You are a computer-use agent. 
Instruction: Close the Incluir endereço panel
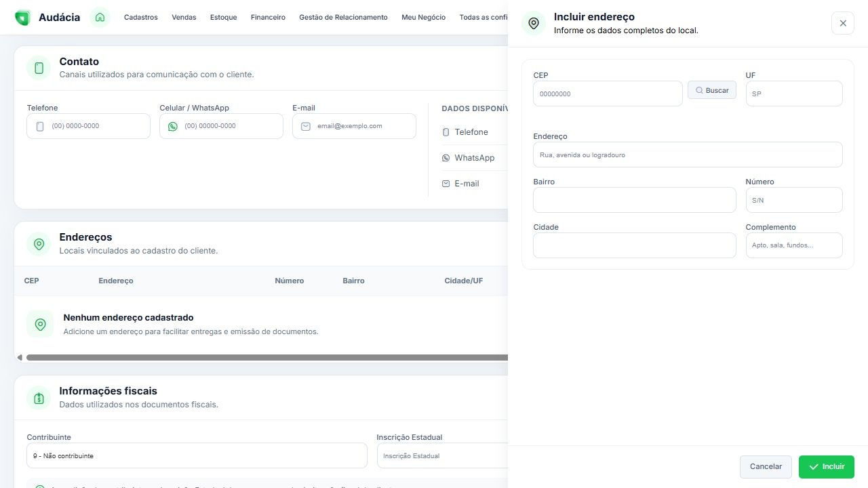[843, 23]
